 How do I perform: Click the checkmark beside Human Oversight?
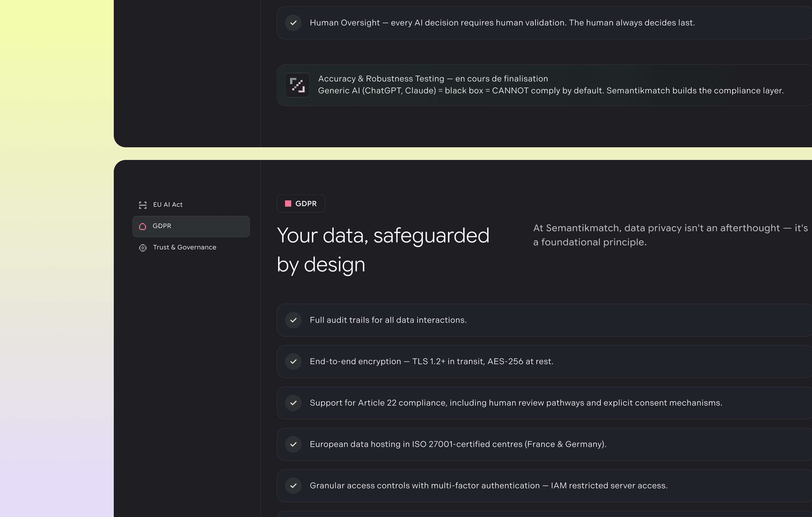coord(293,23)
